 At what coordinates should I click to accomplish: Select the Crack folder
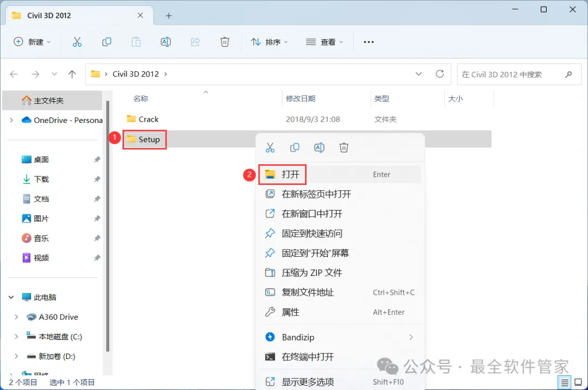pos(143,119)
